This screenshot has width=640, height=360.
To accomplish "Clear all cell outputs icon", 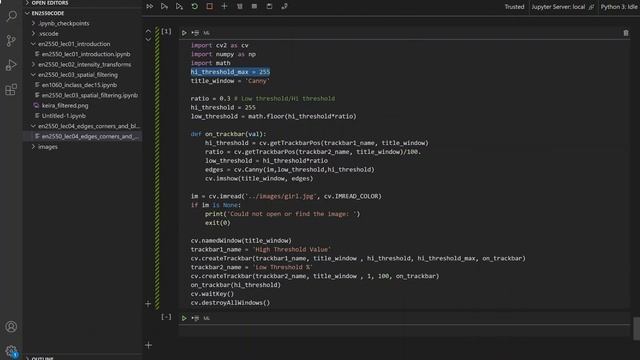I will coord(240,7).
